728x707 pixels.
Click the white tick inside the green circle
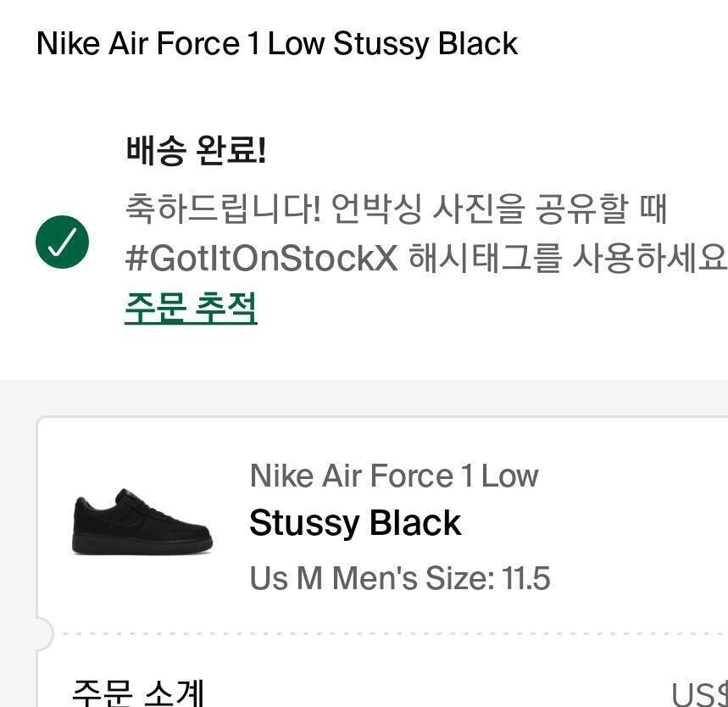coord(62,243)
